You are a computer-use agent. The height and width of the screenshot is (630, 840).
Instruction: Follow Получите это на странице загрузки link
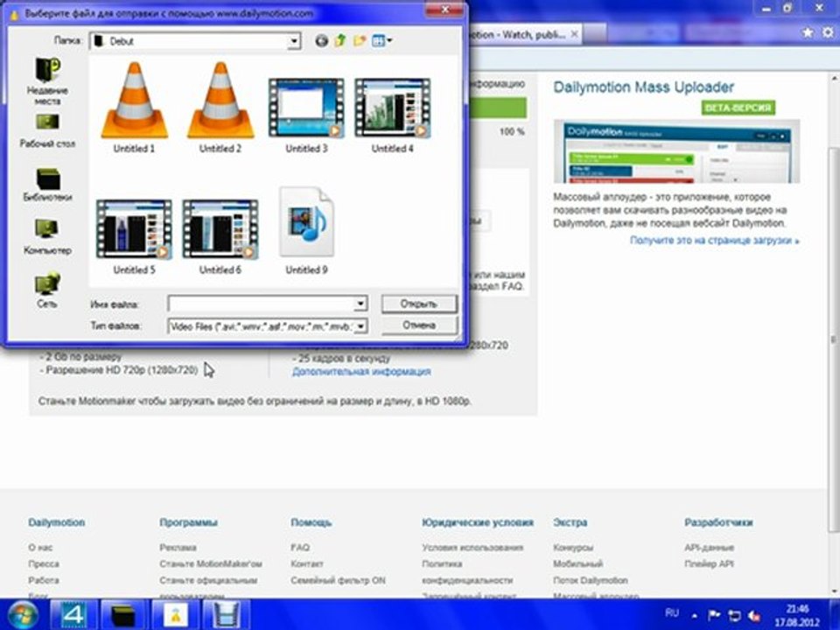[715, 241]
